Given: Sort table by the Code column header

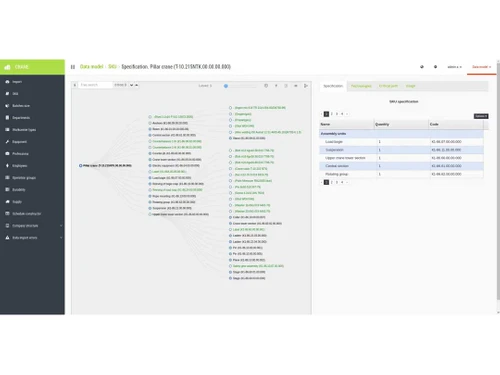Looking at the screenshot, I should point(456,124).
